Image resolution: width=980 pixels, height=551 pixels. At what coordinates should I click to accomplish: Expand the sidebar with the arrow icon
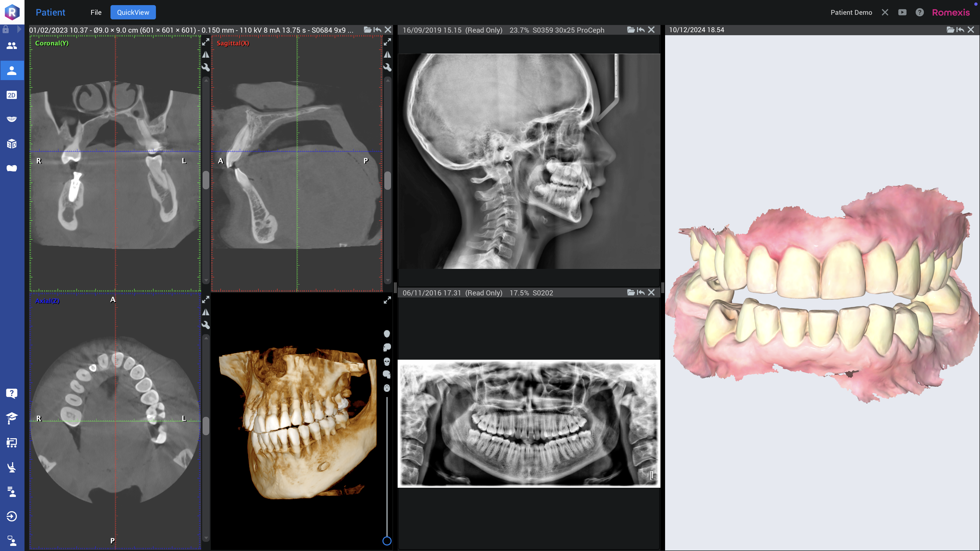point(19,29)
